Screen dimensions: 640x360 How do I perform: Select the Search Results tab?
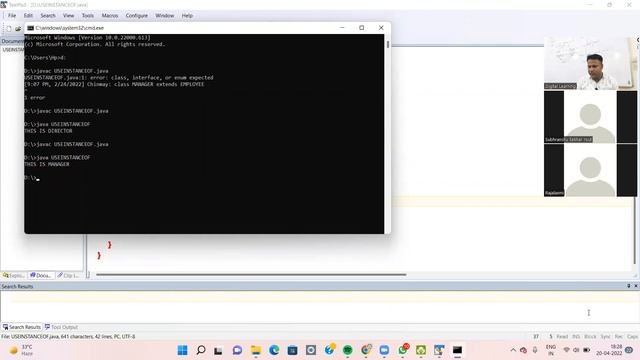pyautogui.click(x=22, y=327)
